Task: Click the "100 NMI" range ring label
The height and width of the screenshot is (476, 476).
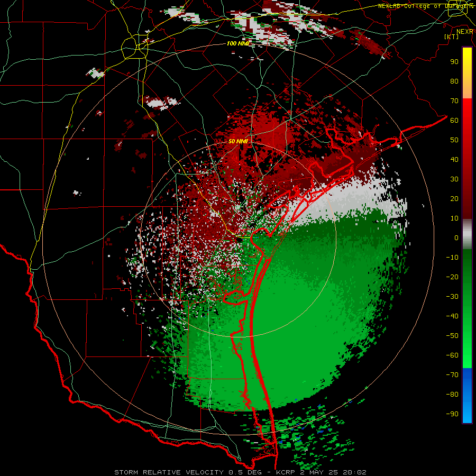Action: click(237, 43)
